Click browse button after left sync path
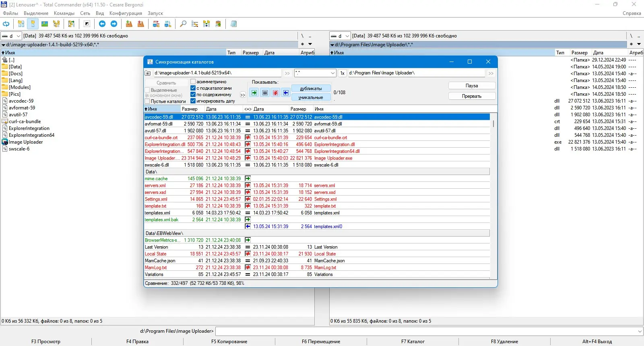Screen dimensions: 644x346 (287, 73)
